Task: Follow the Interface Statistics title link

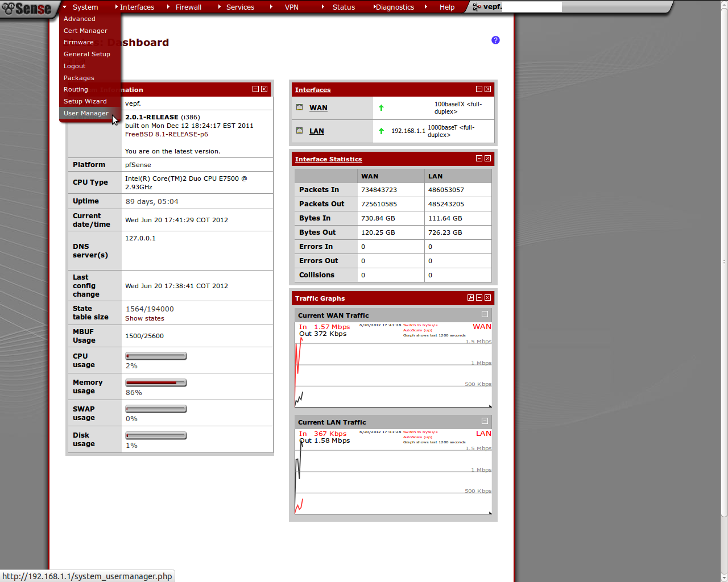Action: point(328,159)
